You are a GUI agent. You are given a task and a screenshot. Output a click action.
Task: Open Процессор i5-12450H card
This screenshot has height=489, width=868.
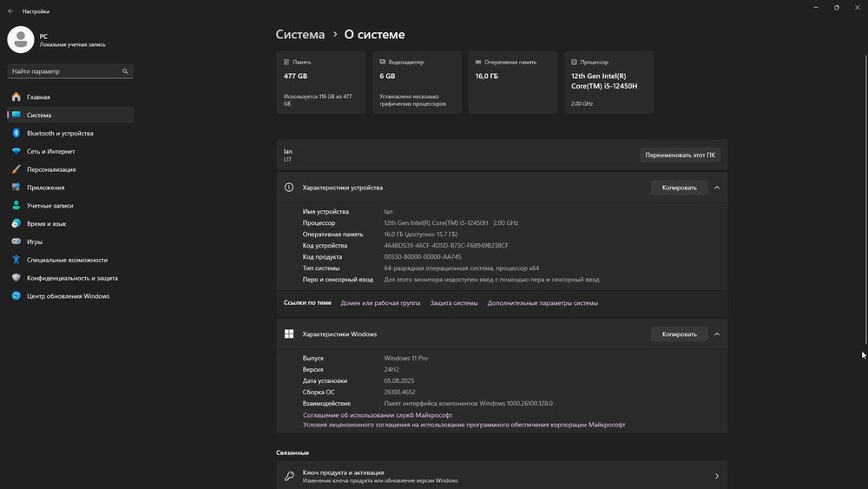(608, 83)
